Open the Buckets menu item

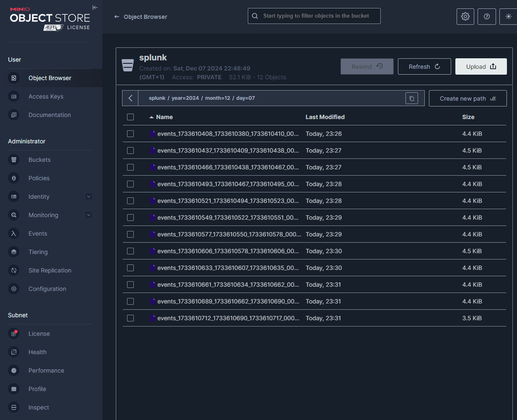click(39, 160)
